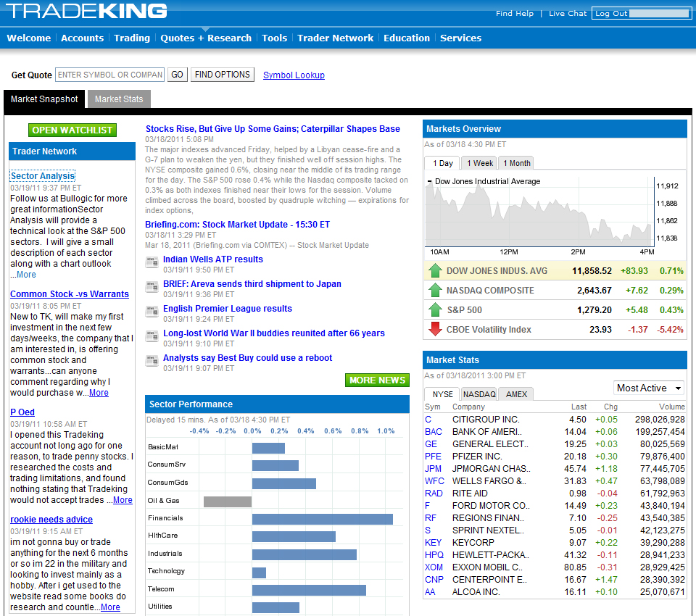Click the news icon beside English Premier League results
Screen dimensions: 696x616
152,312
